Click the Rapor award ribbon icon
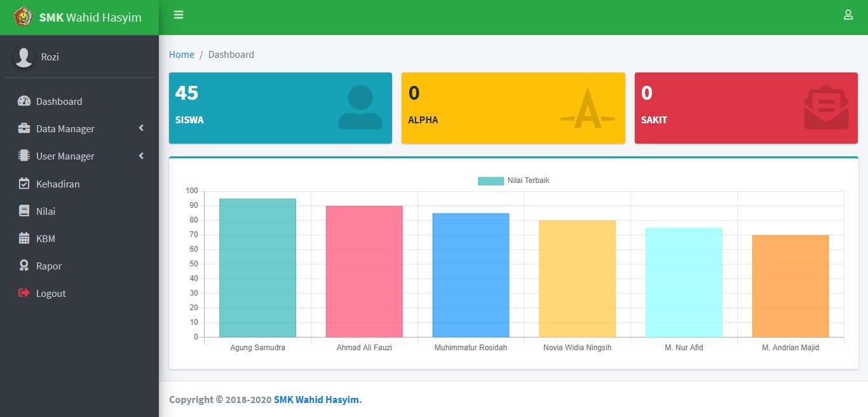 [x=24, y=266]
